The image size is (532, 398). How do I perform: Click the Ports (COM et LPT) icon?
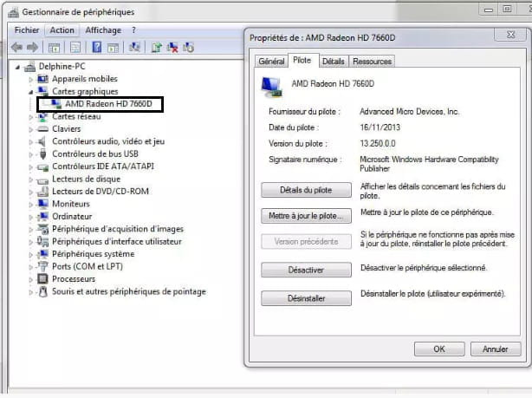point(42,266)
